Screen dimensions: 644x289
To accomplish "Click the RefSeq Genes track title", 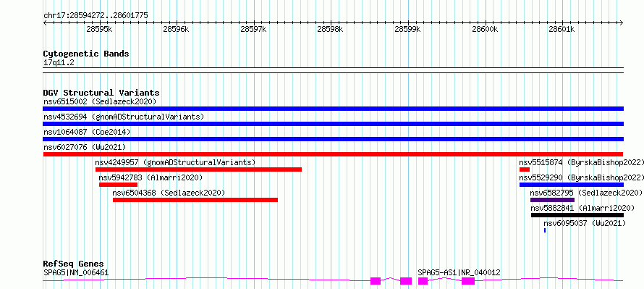I will pos(74,264).
